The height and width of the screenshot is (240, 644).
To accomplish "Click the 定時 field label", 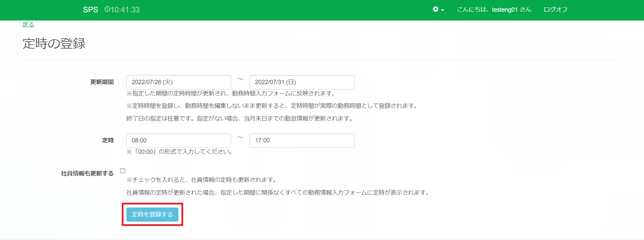I will [108, 140].
